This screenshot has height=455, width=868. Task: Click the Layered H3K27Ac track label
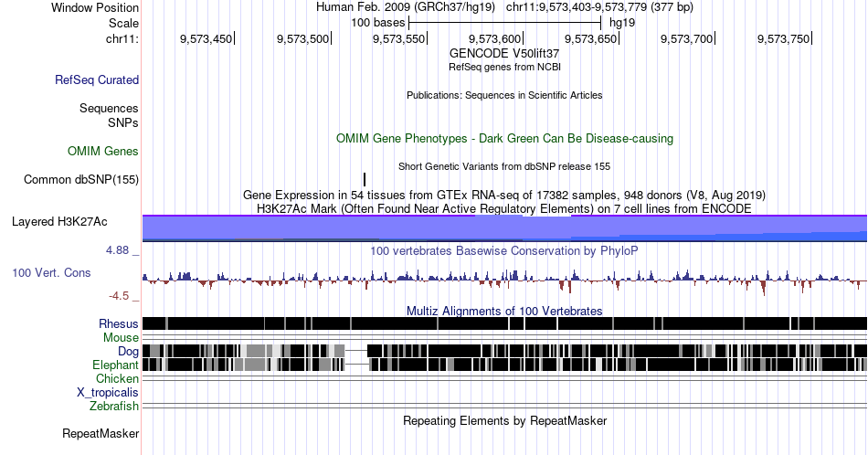59,221
